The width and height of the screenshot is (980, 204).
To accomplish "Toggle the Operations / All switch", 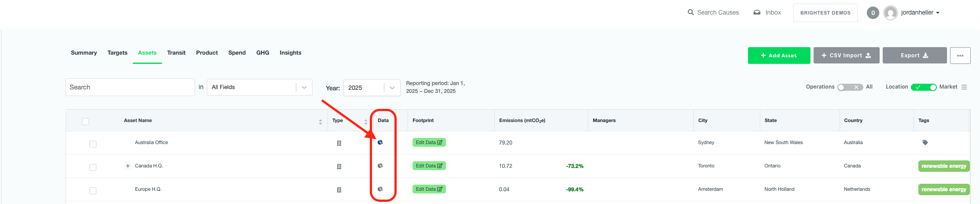I will (850, 87).
